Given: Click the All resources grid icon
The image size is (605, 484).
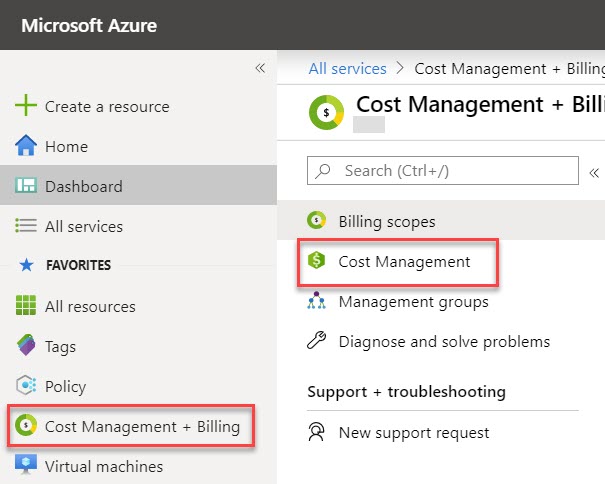Looking at the screenshot, I should [26, 306].
